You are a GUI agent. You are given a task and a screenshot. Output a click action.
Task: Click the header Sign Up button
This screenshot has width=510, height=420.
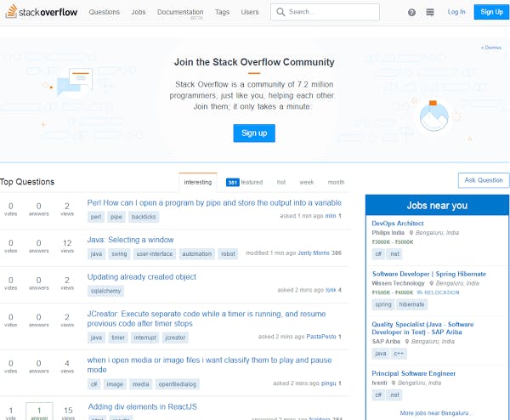[x=491, y=12]
